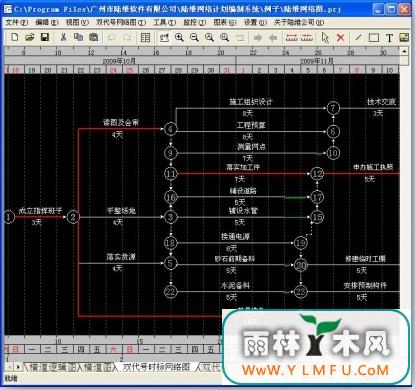415x390 pixels.
Task: Click the Save floppy disk icon
Action: (45, 37)
